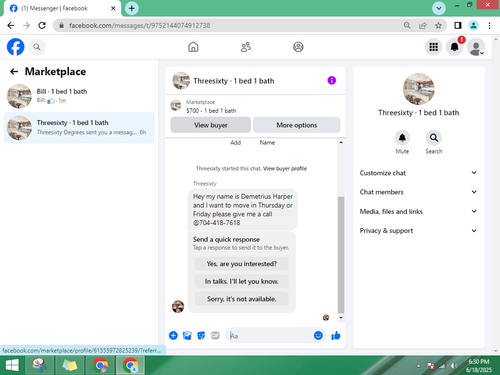
Task: Click sender avatar beside quick responses
Action: [x=178, y=306]
